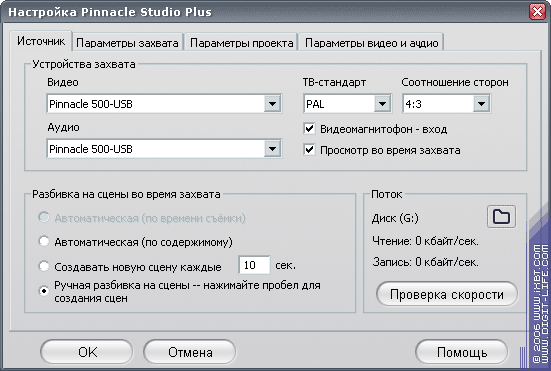Open the Параметры захвата tab
Screen dimensions: 551x371
[127, 43]
